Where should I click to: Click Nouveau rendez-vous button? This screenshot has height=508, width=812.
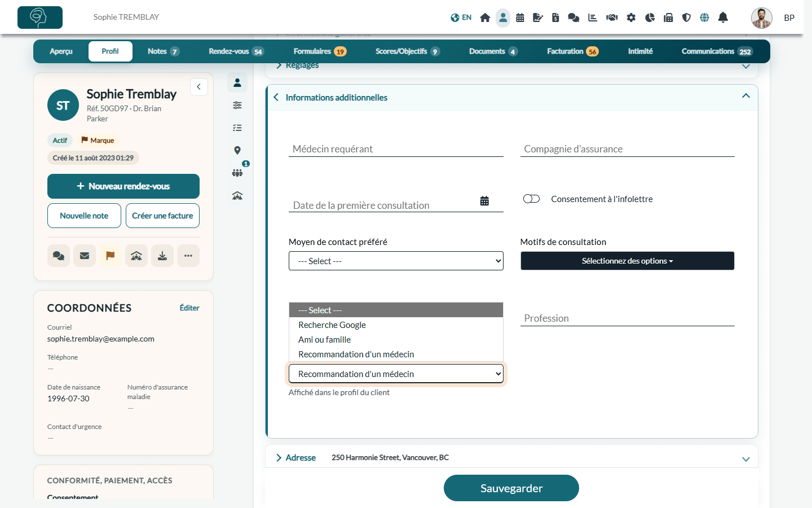pos(123,186)
